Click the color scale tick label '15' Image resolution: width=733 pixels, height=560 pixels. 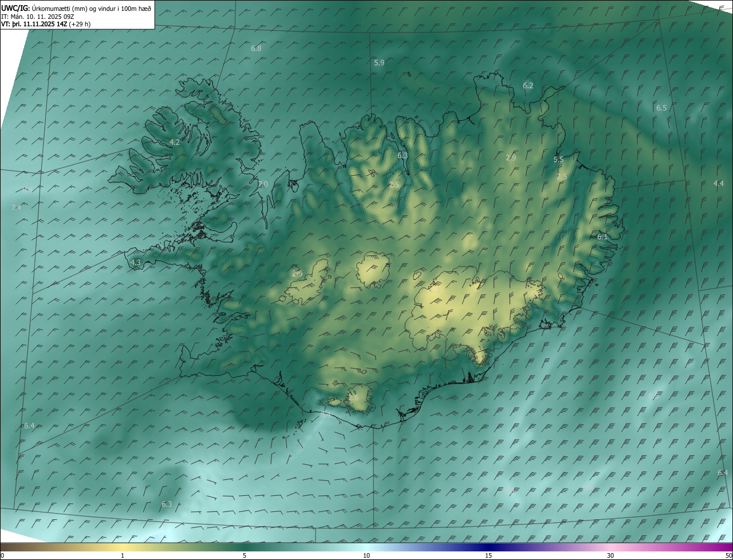[488, 555]
